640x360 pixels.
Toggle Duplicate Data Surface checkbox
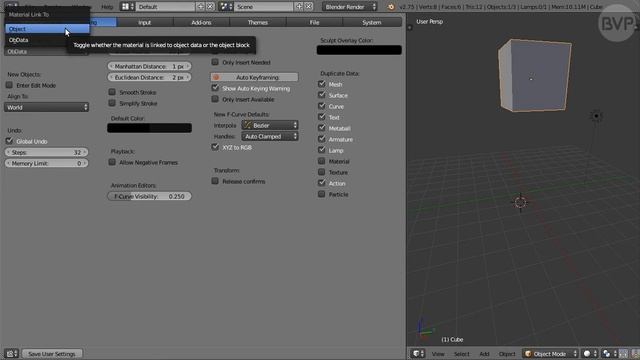322,95
